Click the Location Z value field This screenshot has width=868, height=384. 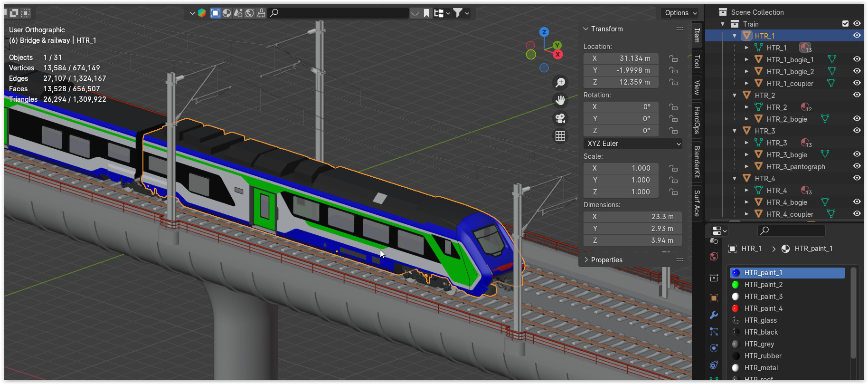(x=621, y=82)
